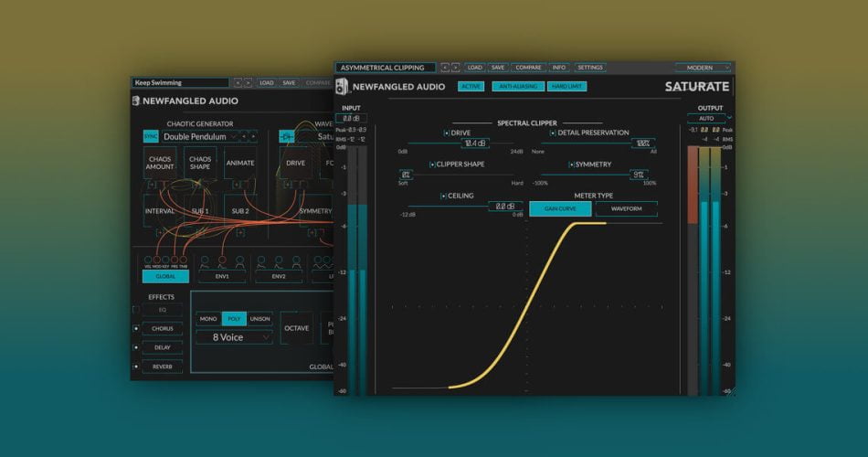868x457 pixels.
Task: Go to previous preset in Keep Swimming window
Action: coord(238,83)
